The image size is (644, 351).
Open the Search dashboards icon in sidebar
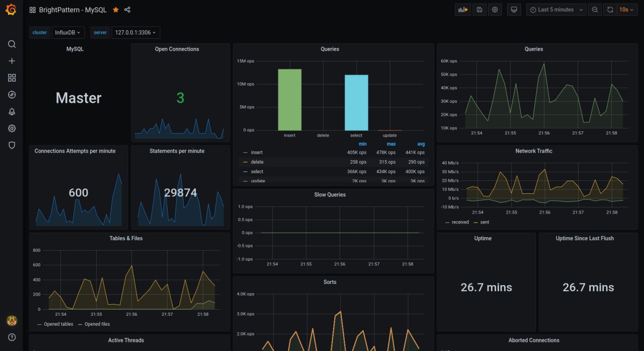(12, 44)
